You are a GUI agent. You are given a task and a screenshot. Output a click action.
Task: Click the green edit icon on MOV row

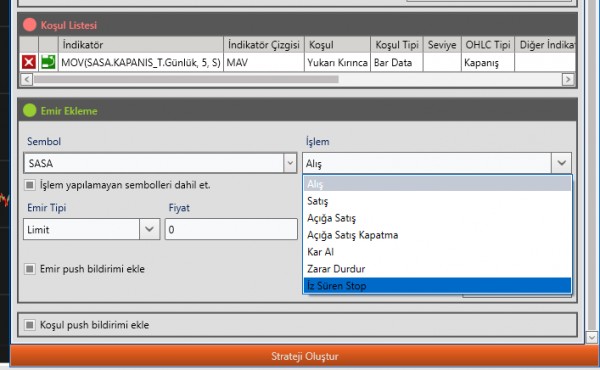[48, 62]
